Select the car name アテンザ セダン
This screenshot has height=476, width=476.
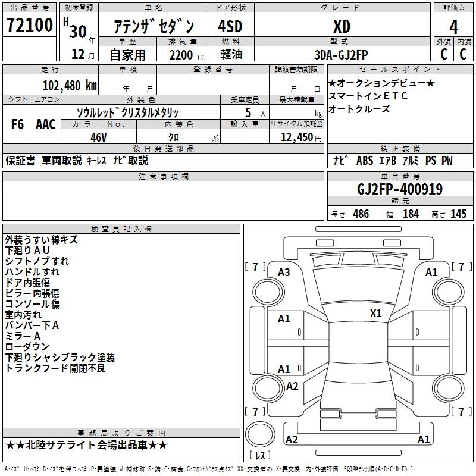[154, 26]
